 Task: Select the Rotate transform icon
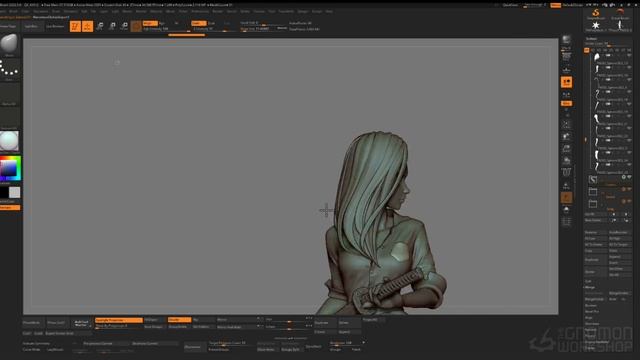coord(124,27)
